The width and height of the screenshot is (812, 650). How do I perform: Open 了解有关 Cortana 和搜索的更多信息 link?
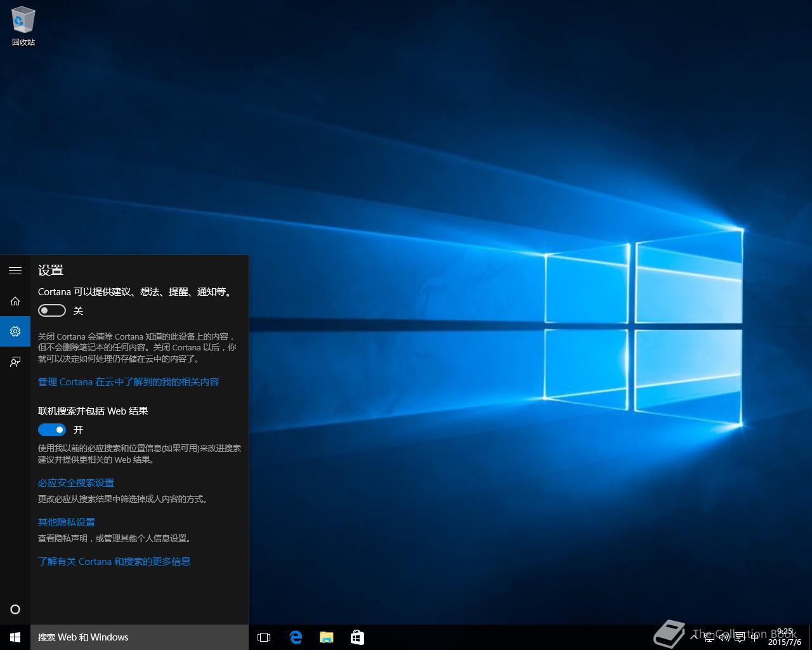click(114, 562)
